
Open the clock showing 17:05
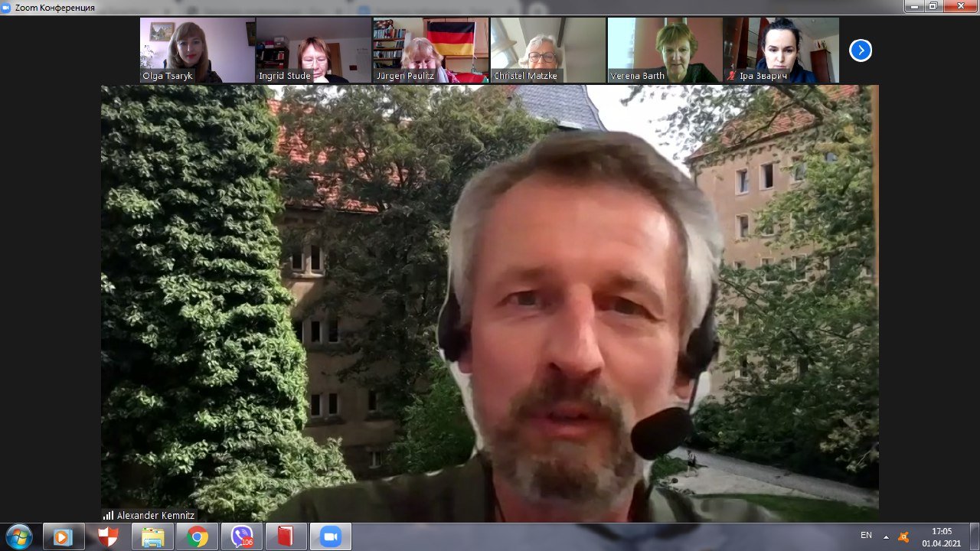coord(941,537)
